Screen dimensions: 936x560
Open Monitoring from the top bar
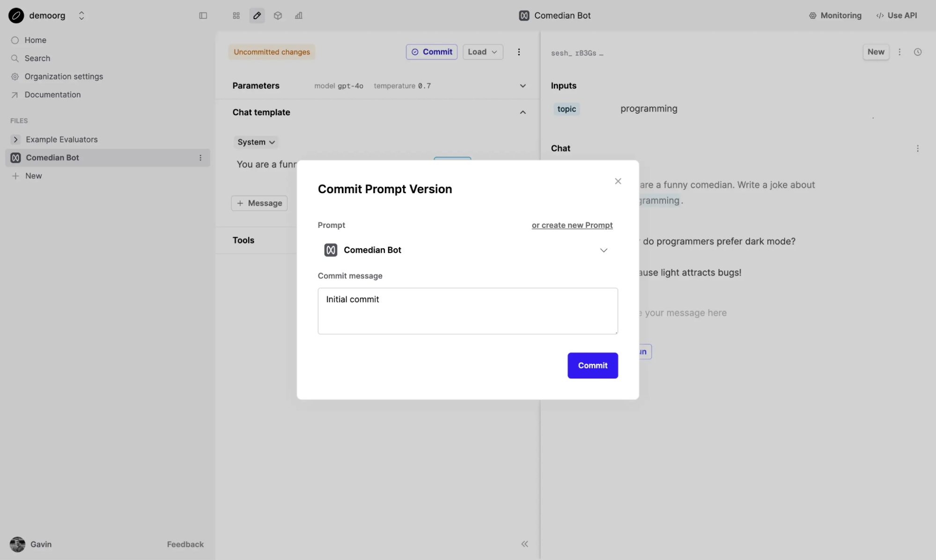[835, 15]
